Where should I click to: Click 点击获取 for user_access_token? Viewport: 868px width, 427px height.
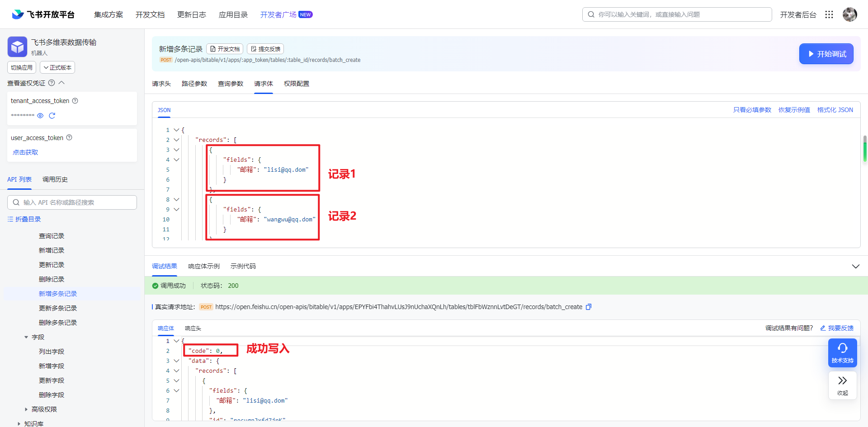coord(25,152)
